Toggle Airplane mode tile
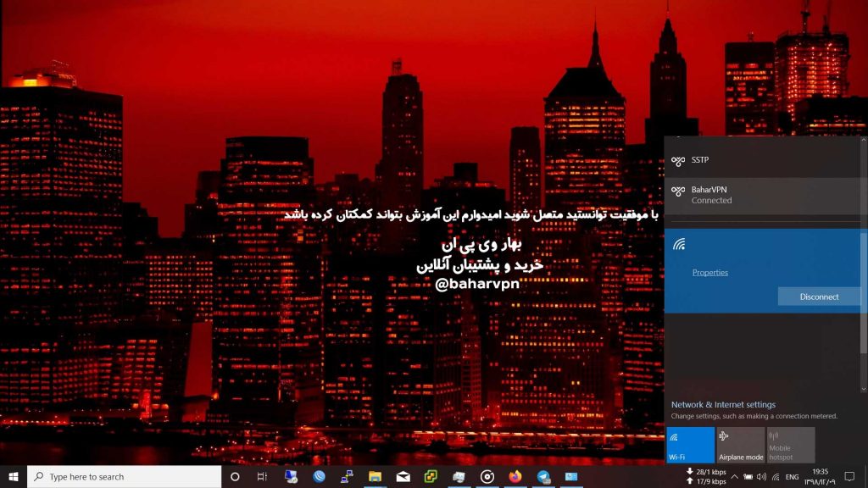The image size is (868, 488). (741, 445)
